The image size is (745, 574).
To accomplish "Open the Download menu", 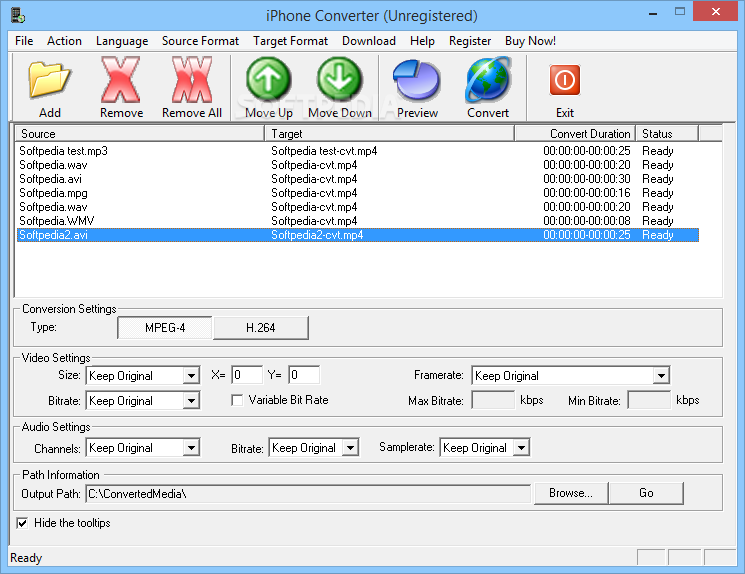I will pos(369,41).
